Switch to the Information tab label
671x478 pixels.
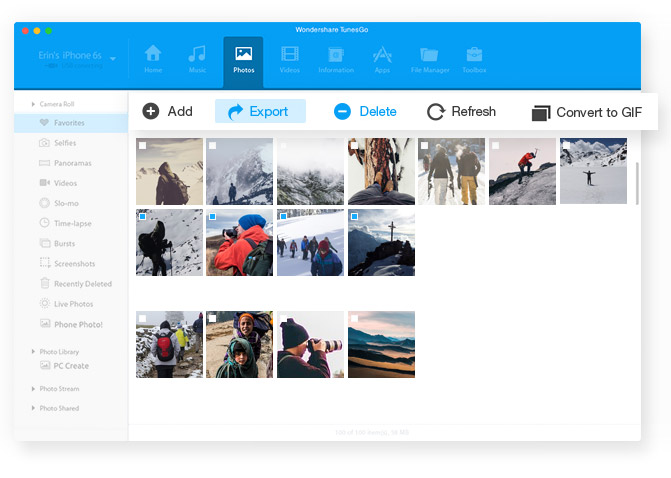click(x=336, y=70)
